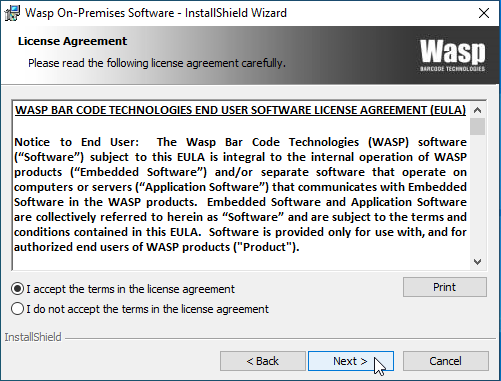Click inside the 'Notice to End User' paragraph
Image resolution: width=501 pixels, height=381 pixels.
coord(240,194)
